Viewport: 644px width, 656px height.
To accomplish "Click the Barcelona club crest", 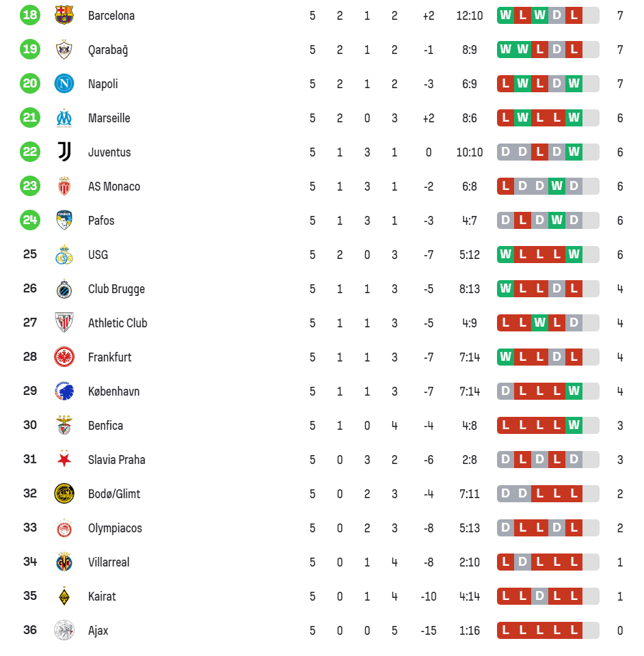I will pos(64,15).
